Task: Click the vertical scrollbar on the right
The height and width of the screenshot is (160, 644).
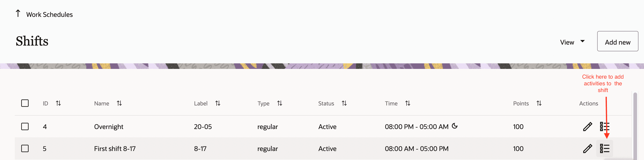Action: click(x=635, y=125)
